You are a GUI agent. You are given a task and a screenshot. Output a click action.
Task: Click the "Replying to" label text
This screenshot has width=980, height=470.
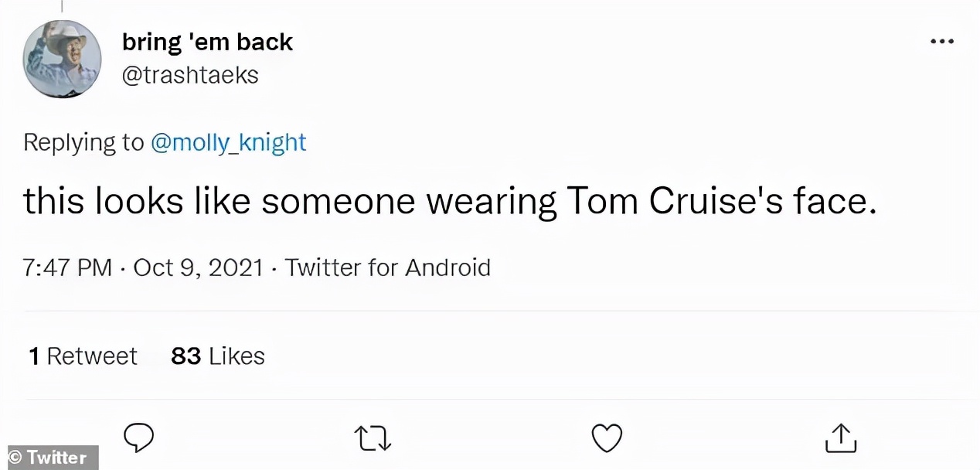pyautogui.click(x=83, y=142)
